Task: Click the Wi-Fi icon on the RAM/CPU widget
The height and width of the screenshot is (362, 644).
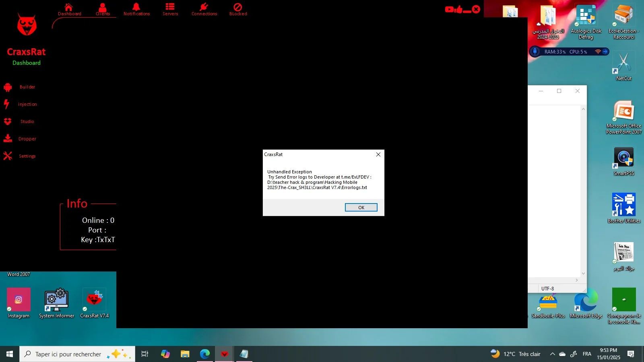Action: (598, 51)
